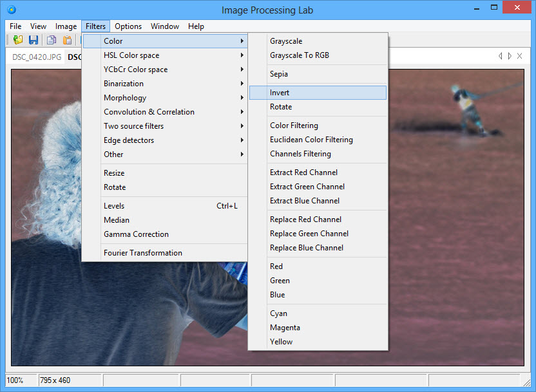Apply the Cyan color filter
The image size is (536, 392).
pos(318,313)
